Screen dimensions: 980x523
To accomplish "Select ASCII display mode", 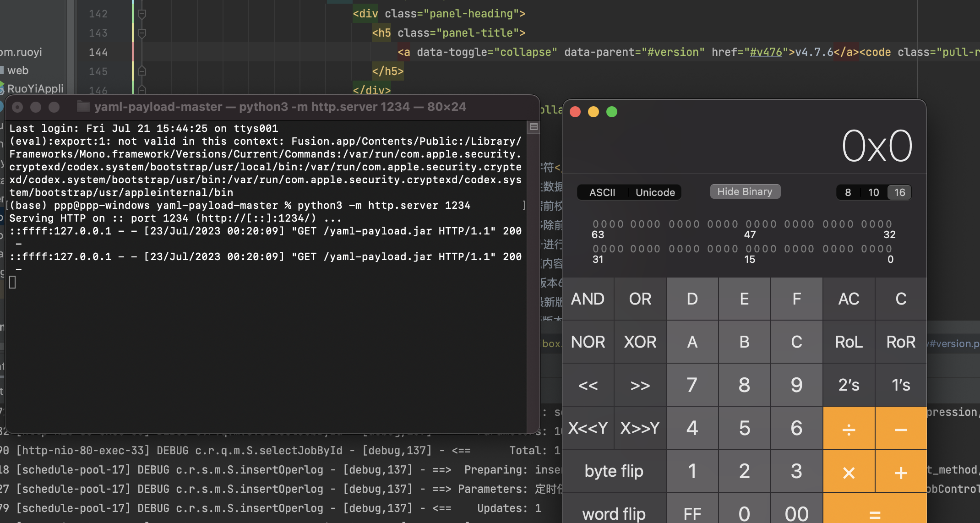I will (602, 192).
